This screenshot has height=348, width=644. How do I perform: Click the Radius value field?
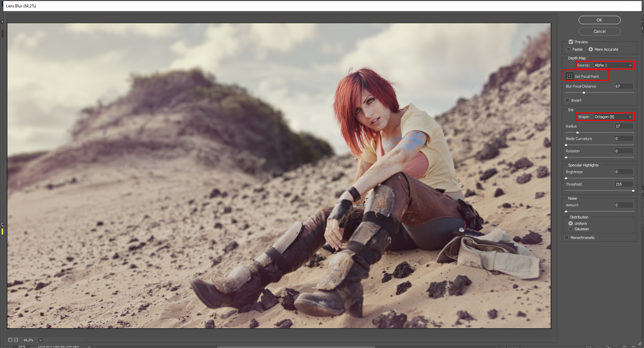tap(624, 126)
